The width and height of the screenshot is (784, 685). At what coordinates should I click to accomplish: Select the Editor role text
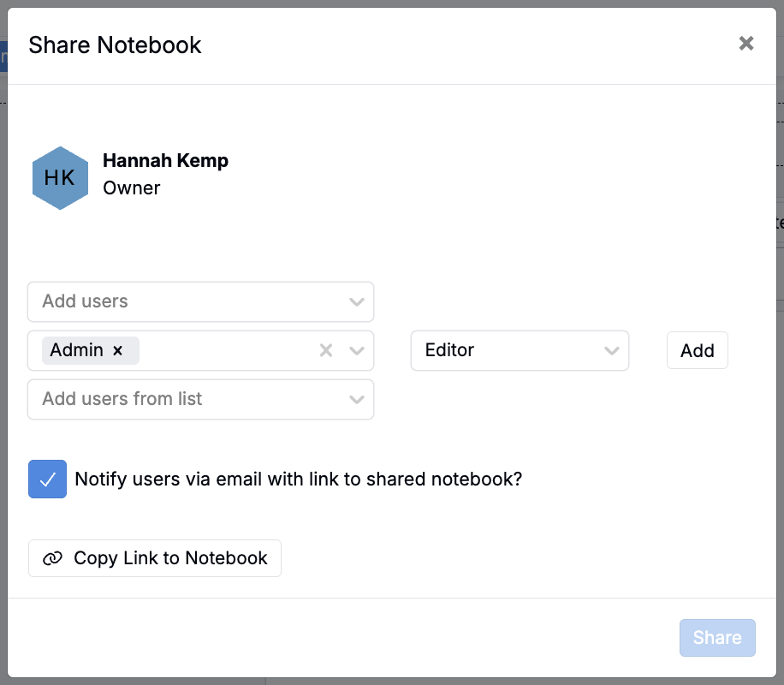[x=449, y=350]
